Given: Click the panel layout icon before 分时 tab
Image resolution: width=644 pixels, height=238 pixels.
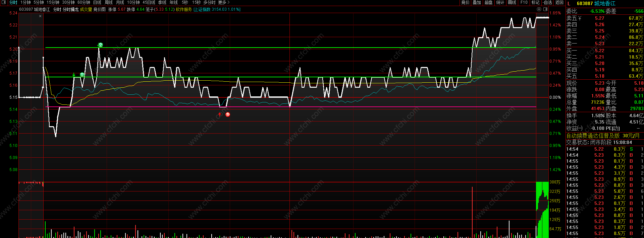Looking at the screenshot, I should (x=4, y=2).
